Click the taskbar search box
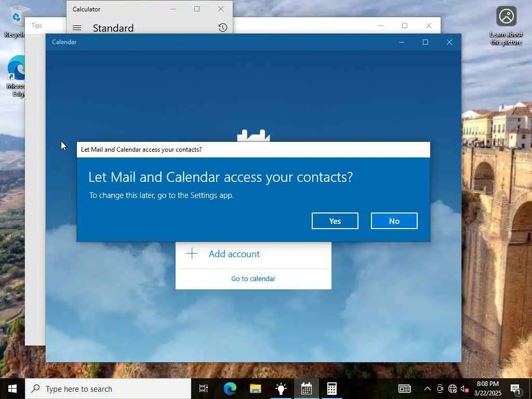The height and width of the screenshot is (399, 532). pos(108,389)
